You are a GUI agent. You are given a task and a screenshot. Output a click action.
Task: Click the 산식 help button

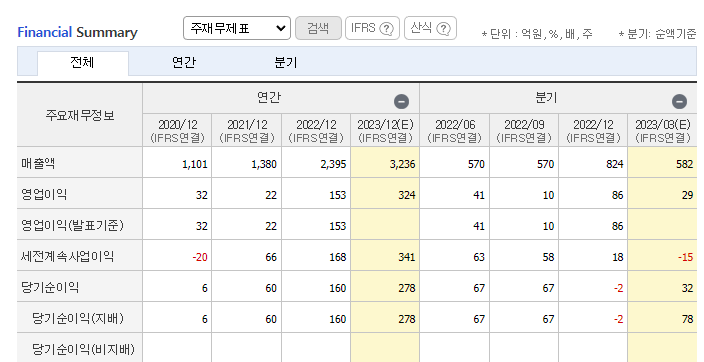430,28
